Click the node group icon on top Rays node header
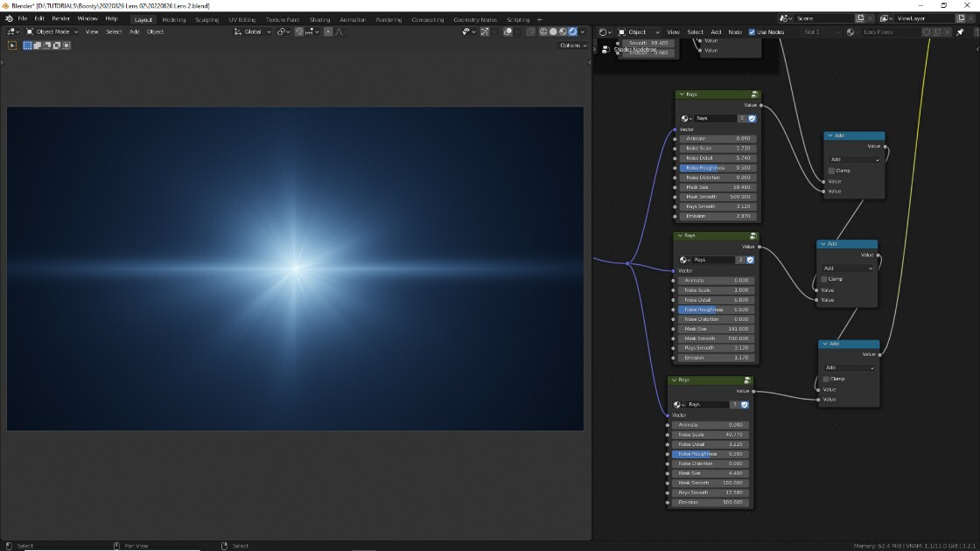980x551 pixels. (x=754, y=94)
